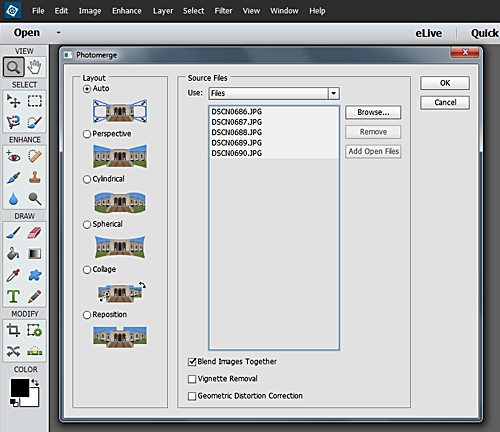Image resolution: width=500 pixels, height=432 pixels.
Task: Pick the Paint Bucket tool
Action: pos(13,254)
